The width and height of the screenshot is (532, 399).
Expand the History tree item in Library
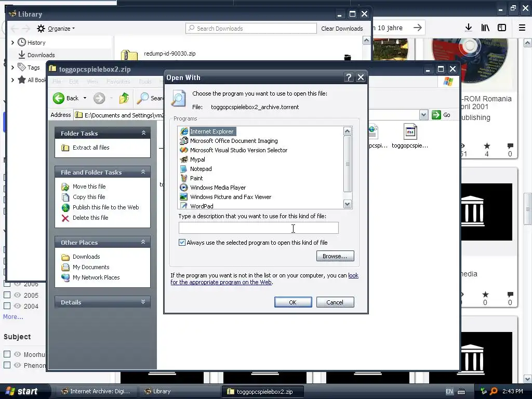(x=12, y=43)
